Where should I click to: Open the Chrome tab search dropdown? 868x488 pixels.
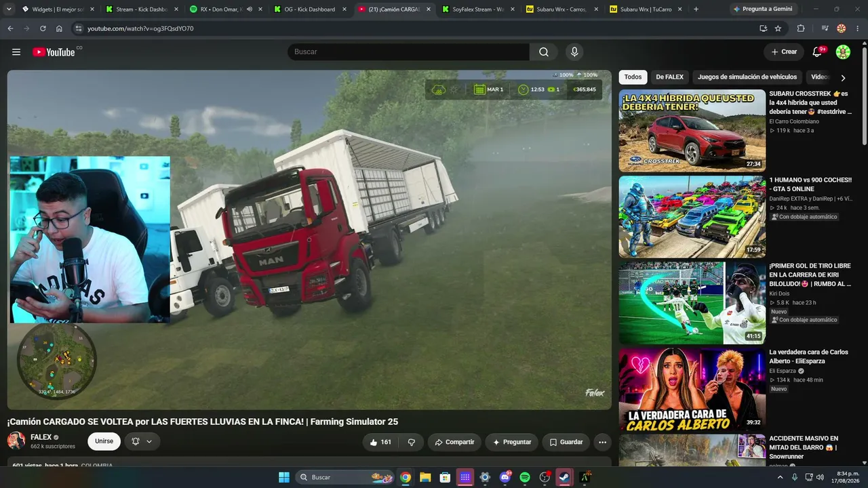(9, 9)
